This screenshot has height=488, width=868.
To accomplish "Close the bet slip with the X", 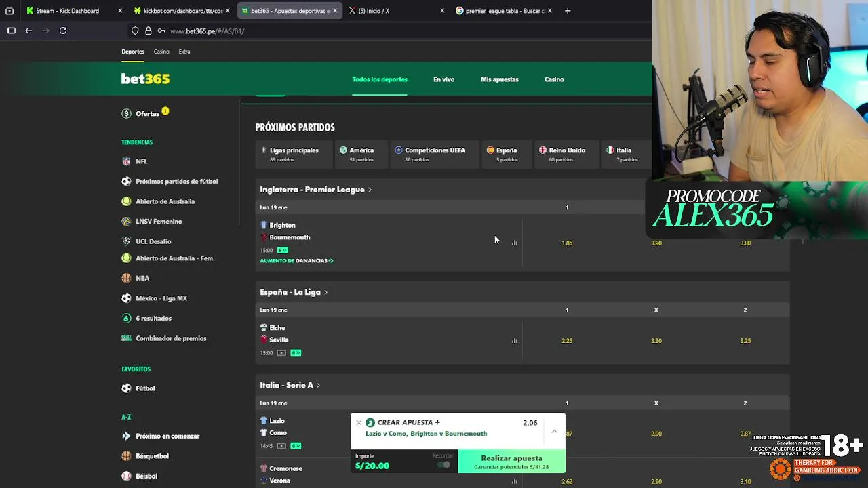I will point(359,422).
